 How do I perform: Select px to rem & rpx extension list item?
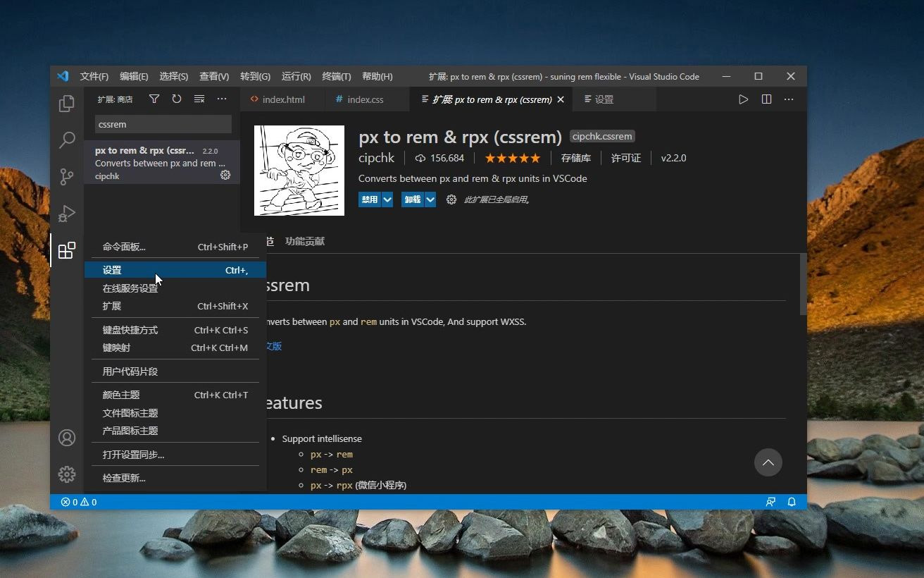[x=162, y=162]
